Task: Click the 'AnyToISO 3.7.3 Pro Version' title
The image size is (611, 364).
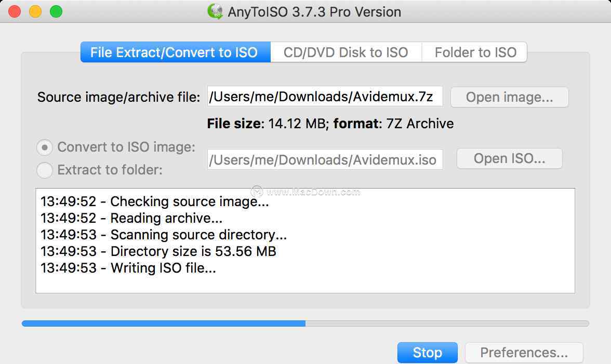Action: (314, 11)
